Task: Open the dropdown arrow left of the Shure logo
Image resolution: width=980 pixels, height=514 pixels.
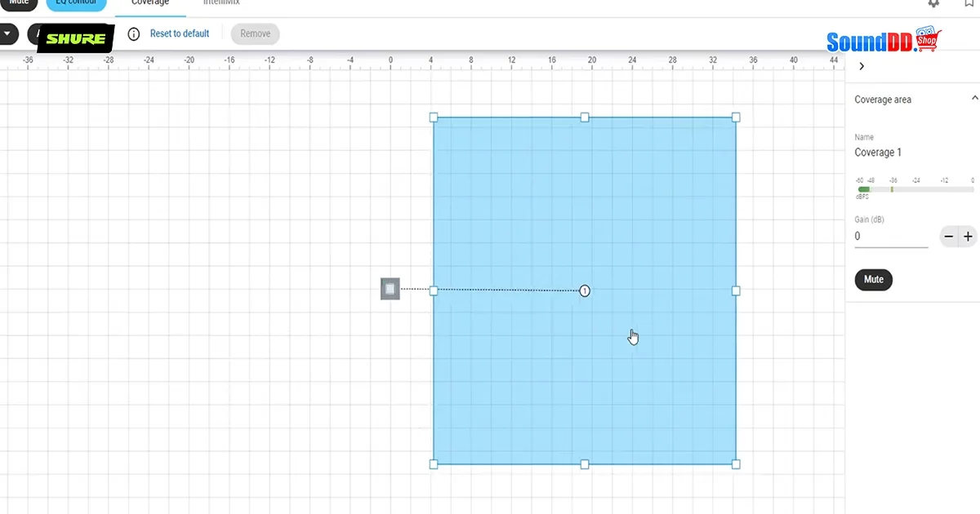Action: click(x=7, y=33)
